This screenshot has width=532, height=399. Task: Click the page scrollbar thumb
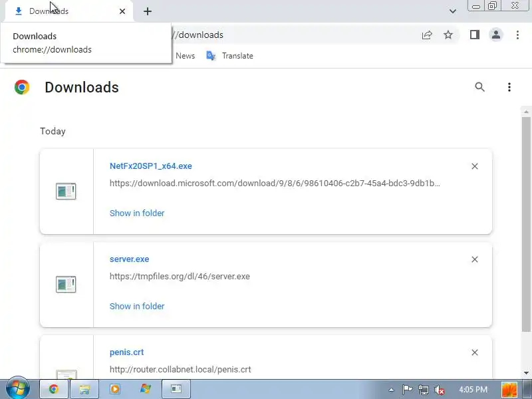tap(526, 225)
